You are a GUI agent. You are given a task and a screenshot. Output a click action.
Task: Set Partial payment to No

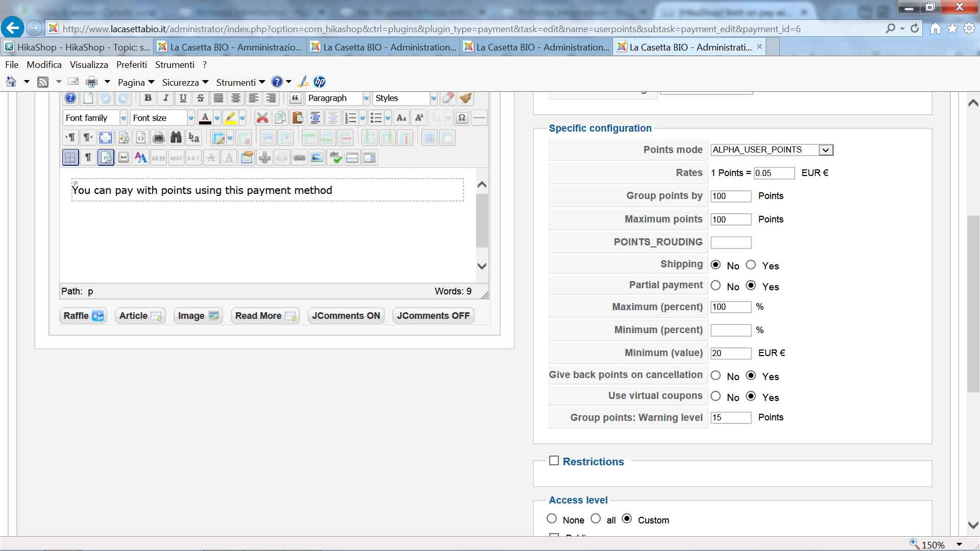pyautogui.click(x=716, y=286)
